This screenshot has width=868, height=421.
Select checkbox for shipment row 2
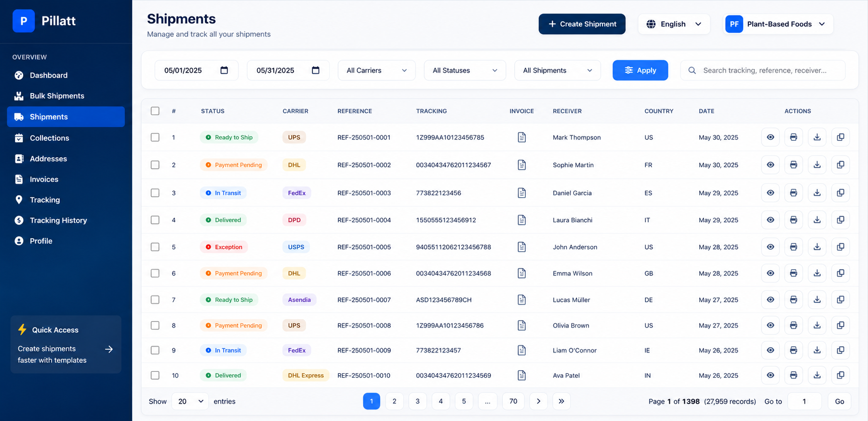155,165
